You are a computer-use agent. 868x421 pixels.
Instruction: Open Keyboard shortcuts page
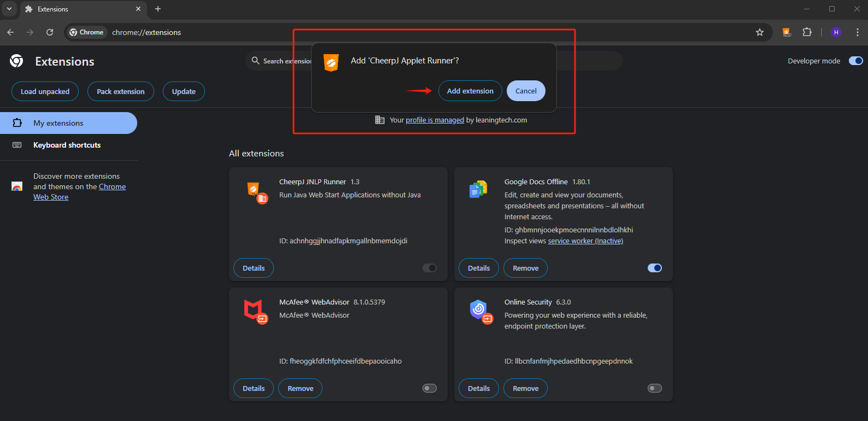67,145
